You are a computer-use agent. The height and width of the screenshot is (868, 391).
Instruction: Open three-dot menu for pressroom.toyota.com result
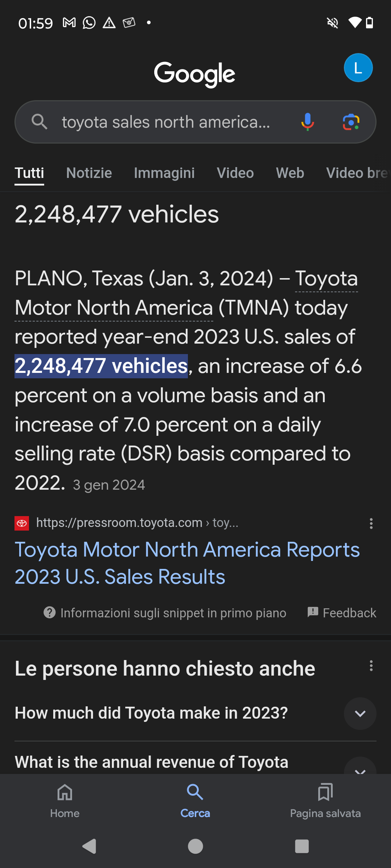pyautogui.click(x=371, y=523)
